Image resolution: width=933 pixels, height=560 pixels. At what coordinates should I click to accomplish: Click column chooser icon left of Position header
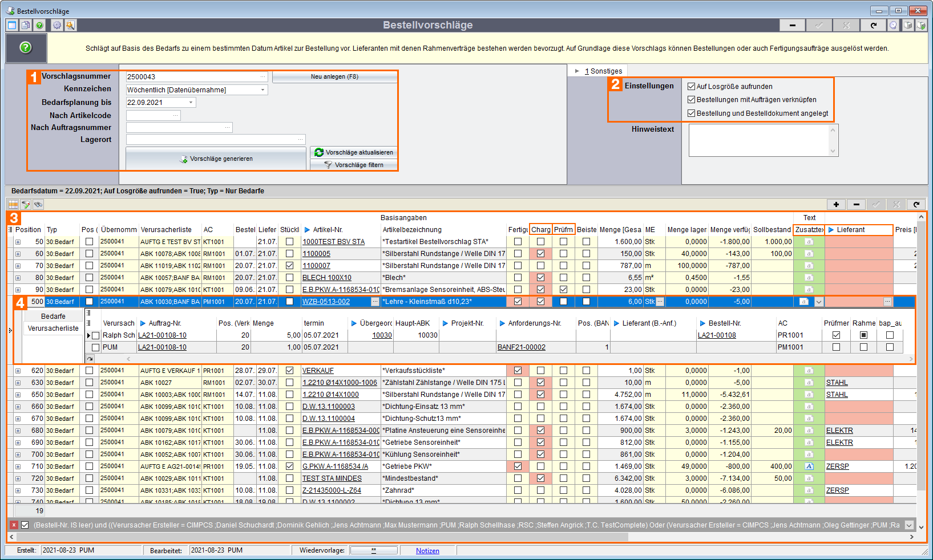[10, 230]
